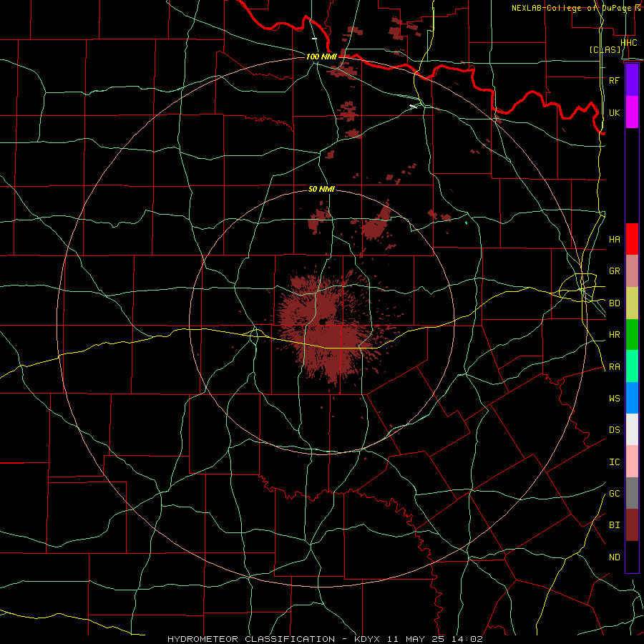
Task: Click the RF purple legend swatch
Action: [632, 80]
